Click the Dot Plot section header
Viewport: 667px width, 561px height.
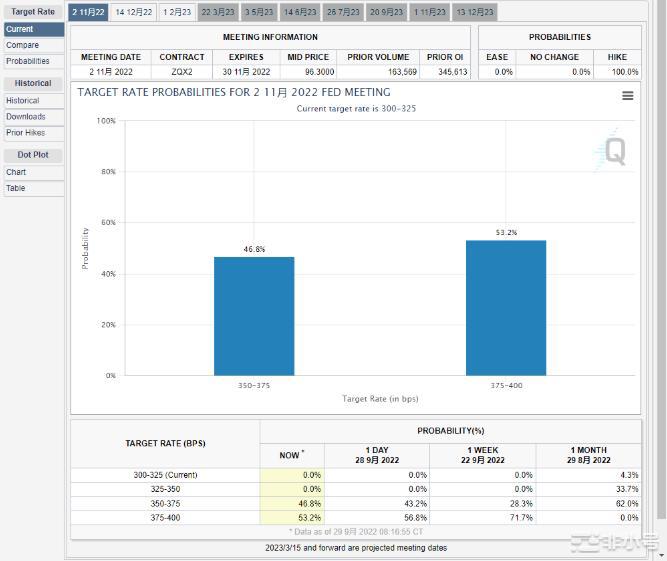(33, 155)
